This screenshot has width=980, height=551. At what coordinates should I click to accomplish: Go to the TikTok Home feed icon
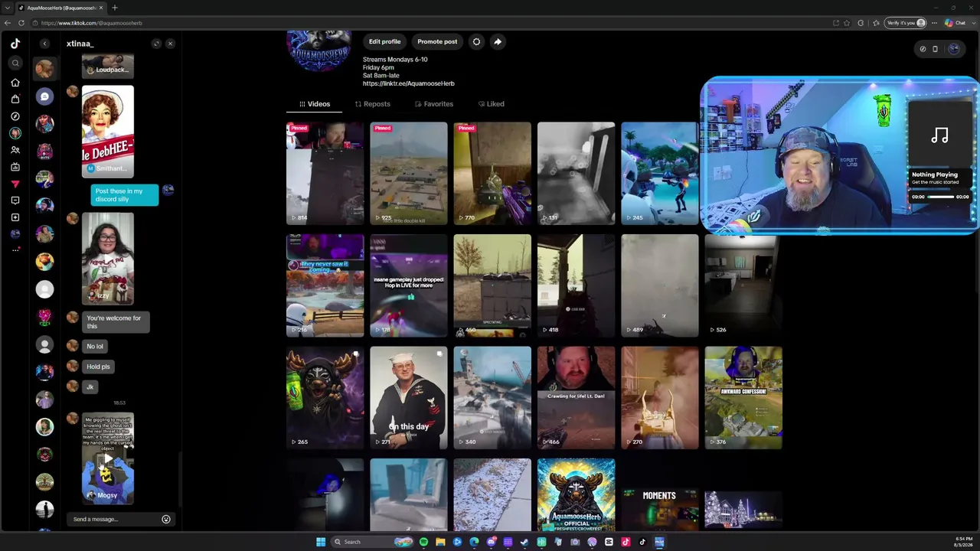pyautogui.click(x=15, y=83)
